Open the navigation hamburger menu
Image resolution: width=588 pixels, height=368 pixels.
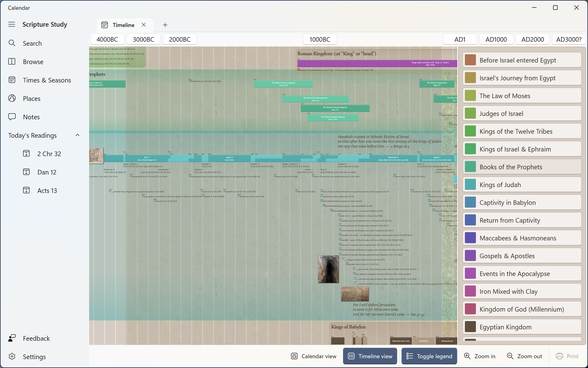click(12, 24)
